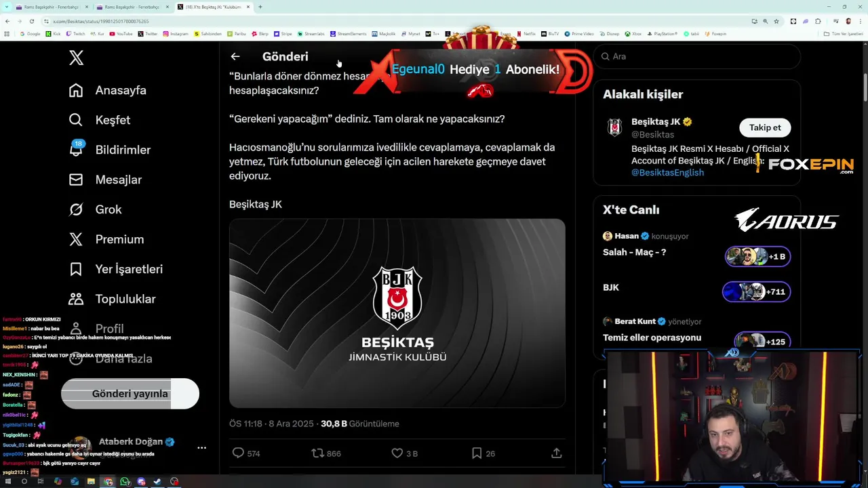The height and width of the screenshot is (488, 868).
Task: Click the Gönderi yayınla button
Action: (130, 394)
